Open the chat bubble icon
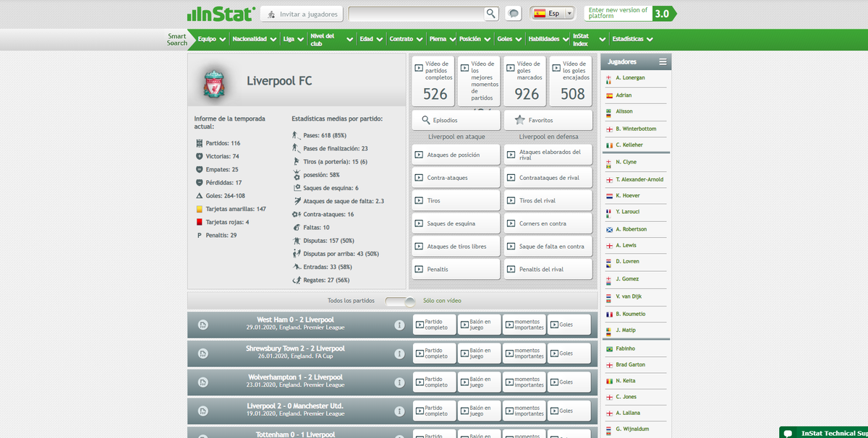This screenshot has height=438, width=868. [514, 14]
